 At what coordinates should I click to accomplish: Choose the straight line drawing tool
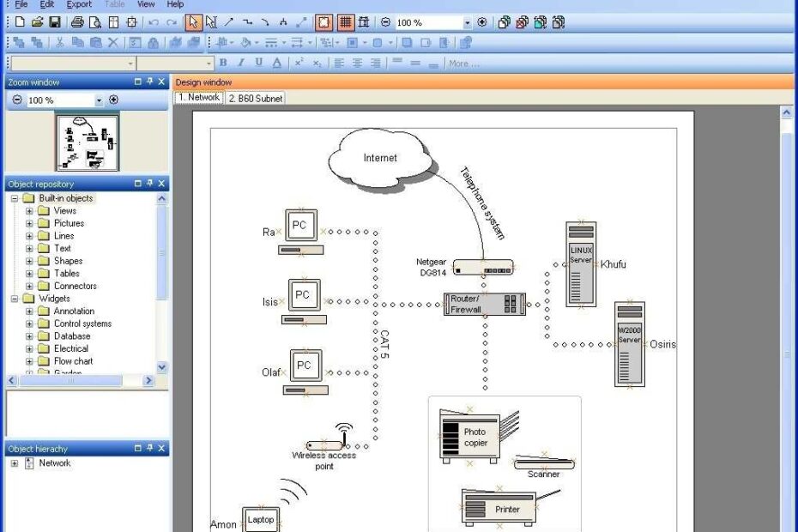[228, 23]
